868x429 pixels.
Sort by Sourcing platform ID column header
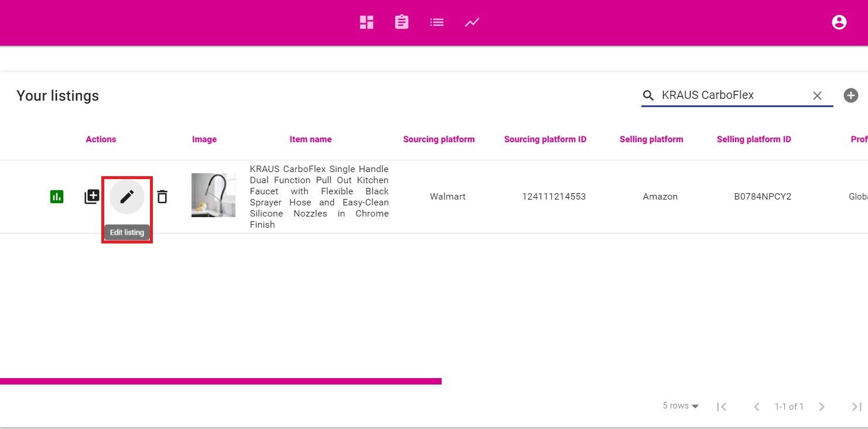coord(545,139)
